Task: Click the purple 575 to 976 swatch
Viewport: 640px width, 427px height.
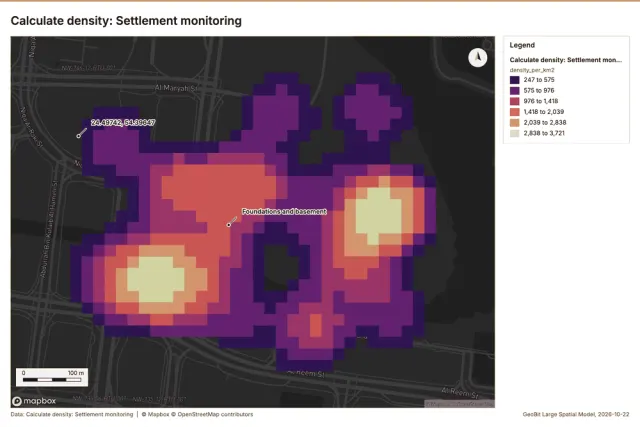Action: click(x=514, y=91)
